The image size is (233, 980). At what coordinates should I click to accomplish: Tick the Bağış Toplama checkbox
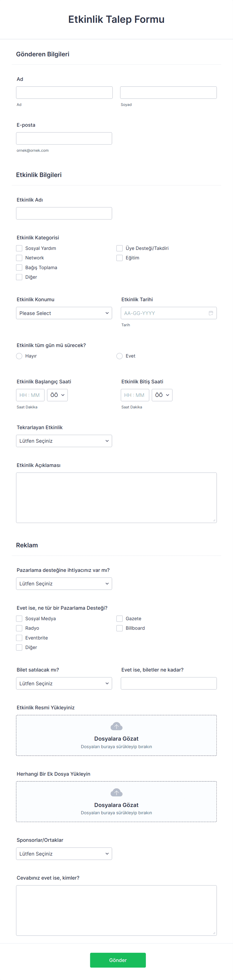(x=19, y=267)
